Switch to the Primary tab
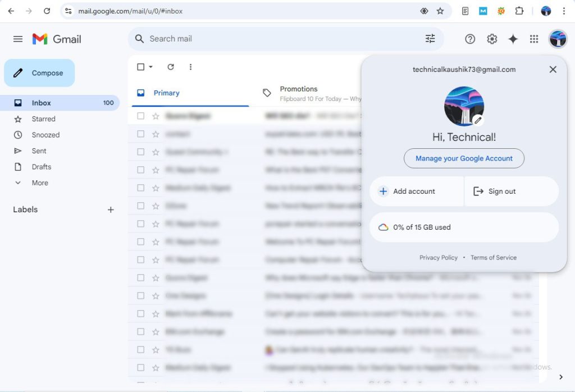This screenshot has height=392, width=575. point(190,93)
